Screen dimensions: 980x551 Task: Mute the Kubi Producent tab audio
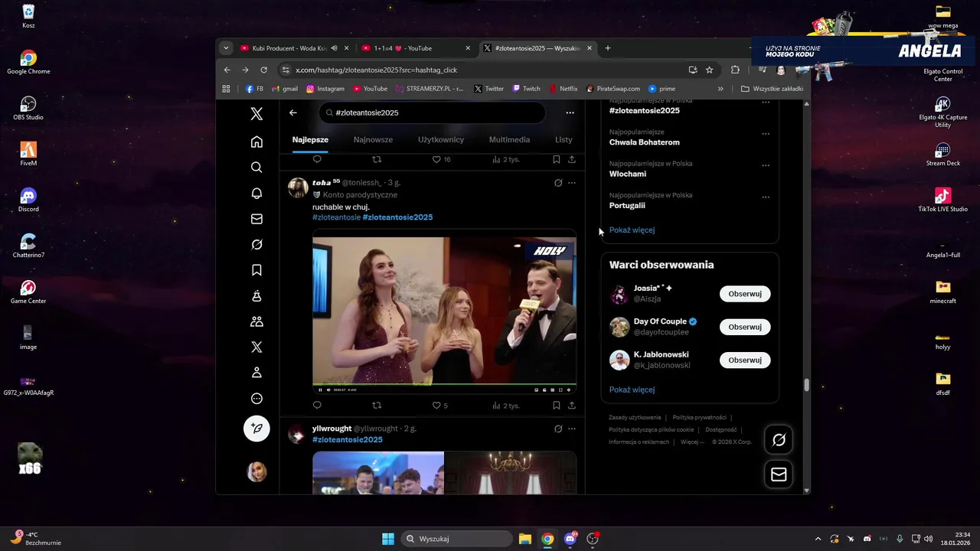pos(335,48)
